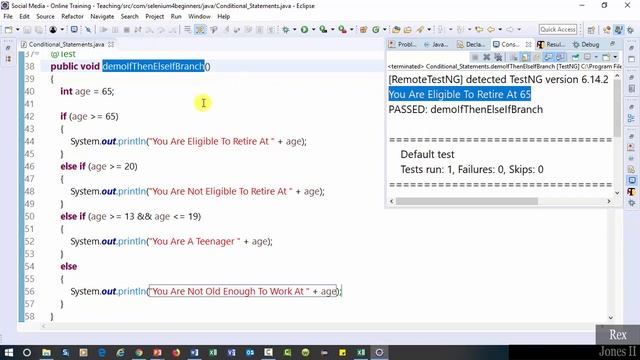Open dropdown next to New file icon
Screen dimensions: 640x360
18,29
